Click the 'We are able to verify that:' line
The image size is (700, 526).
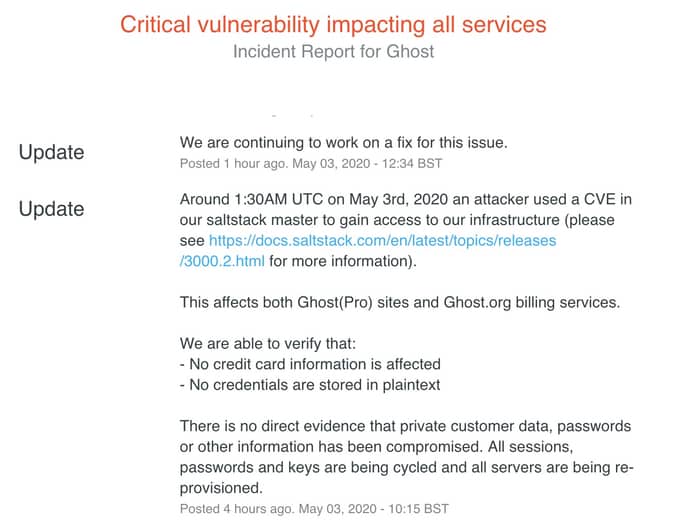tap(268, 344)
